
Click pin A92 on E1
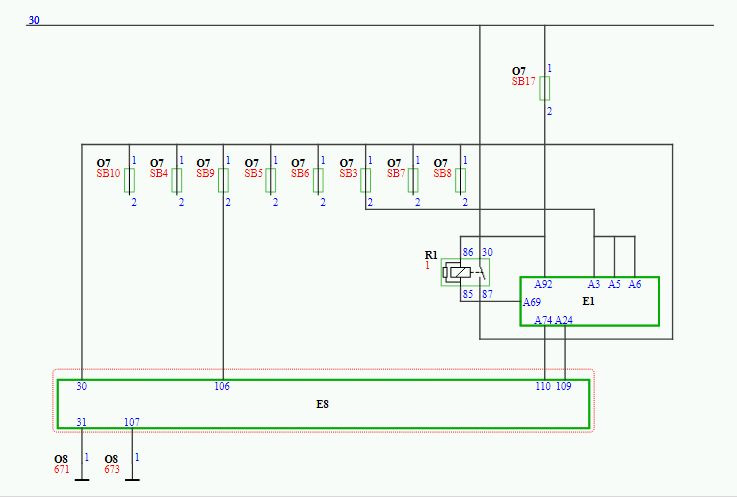click(x=543, y=284)
